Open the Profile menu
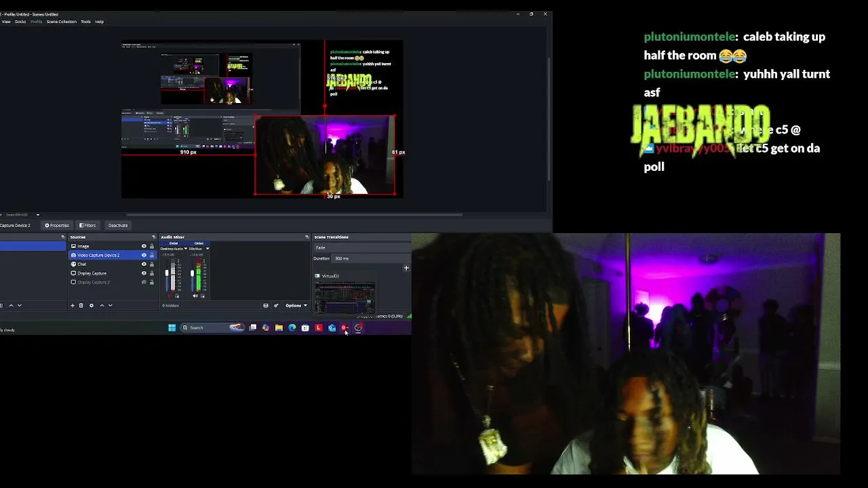 click(36, 22)
